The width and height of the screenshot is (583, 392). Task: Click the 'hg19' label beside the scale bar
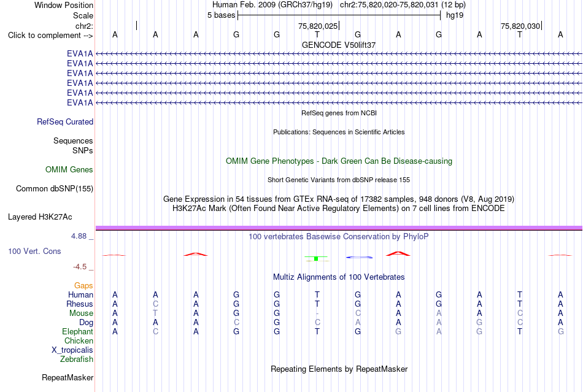455,15
